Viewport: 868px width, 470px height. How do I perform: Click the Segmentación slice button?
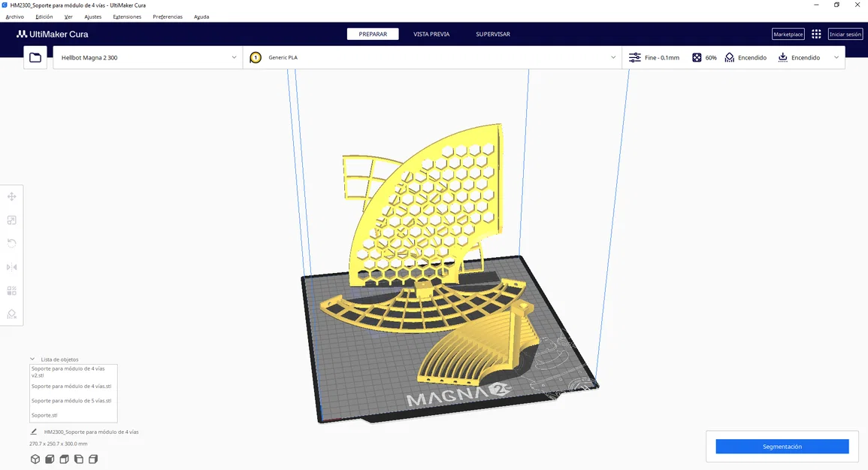click(x=782, y=446)
